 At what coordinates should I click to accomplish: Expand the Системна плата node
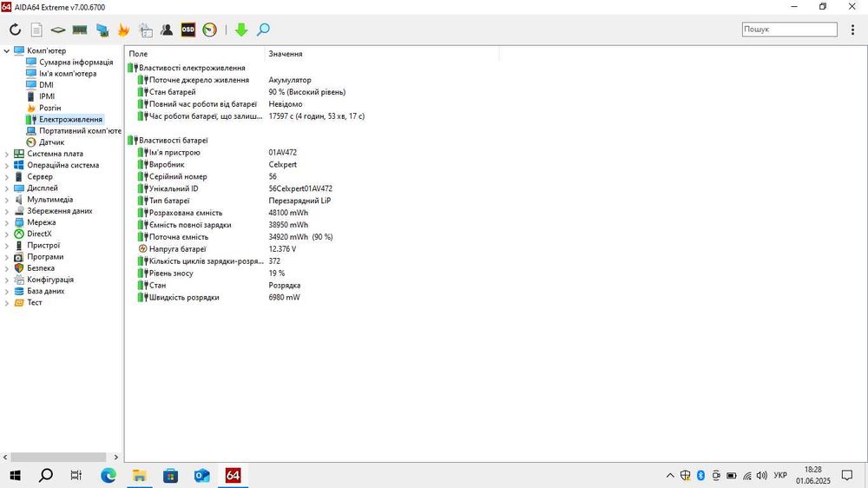tap(7, 154)
